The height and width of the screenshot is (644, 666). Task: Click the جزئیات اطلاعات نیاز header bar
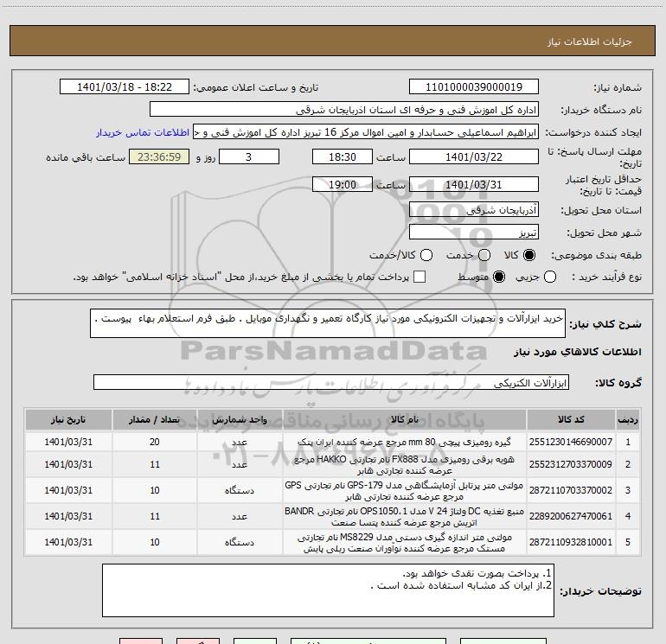tap(332, 41)
